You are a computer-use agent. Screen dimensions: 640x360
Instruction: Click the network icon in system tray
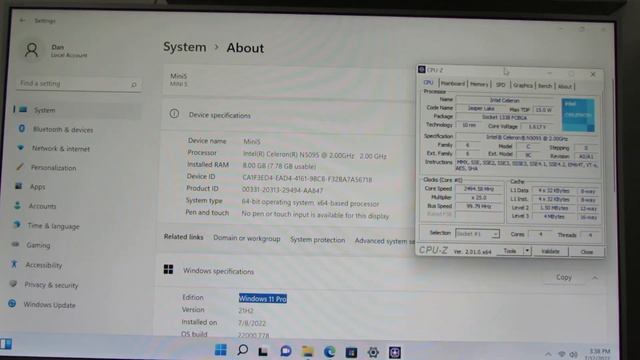pos(562,354)
